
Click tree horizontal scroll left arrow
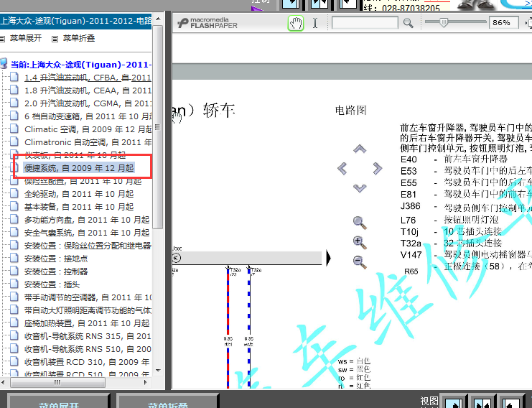[3, 382]
